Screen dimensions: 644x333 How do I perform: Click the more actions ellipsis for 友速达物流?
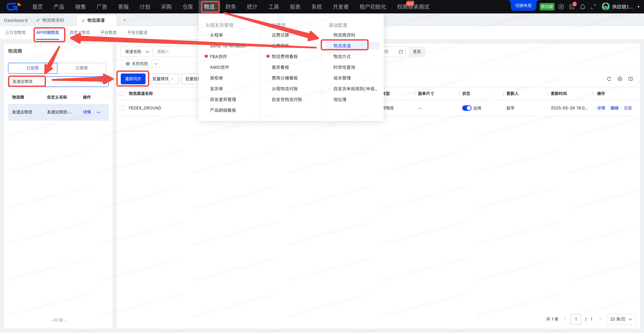98,112
